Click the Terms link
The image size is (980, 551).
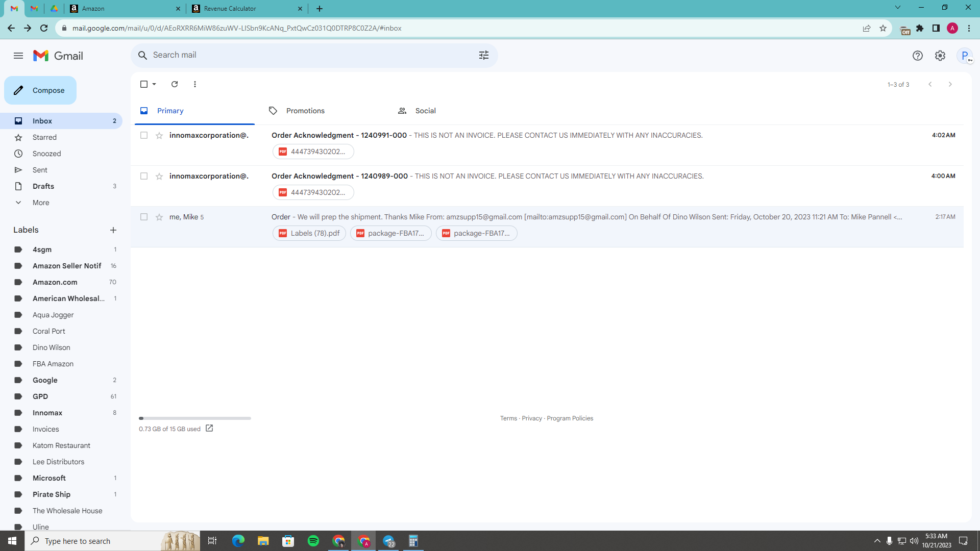point(508,418)
